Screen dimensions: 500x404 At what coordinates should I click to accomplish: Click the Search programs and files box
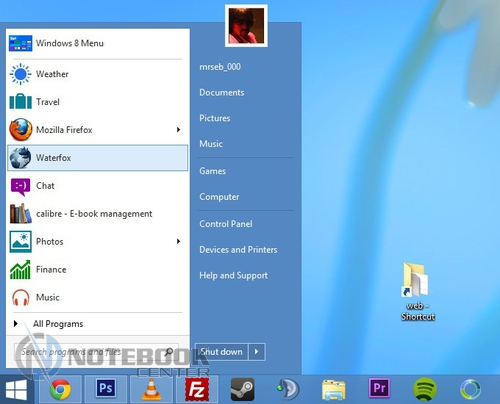(96, 352)
